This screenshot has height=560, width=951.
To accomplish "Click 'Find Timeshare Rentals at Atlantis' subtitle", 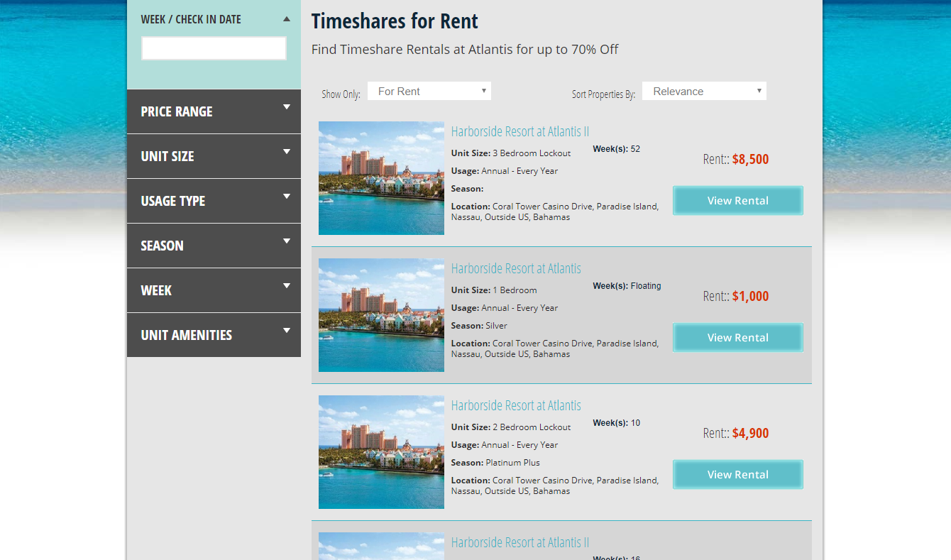I will pos(465,50).
